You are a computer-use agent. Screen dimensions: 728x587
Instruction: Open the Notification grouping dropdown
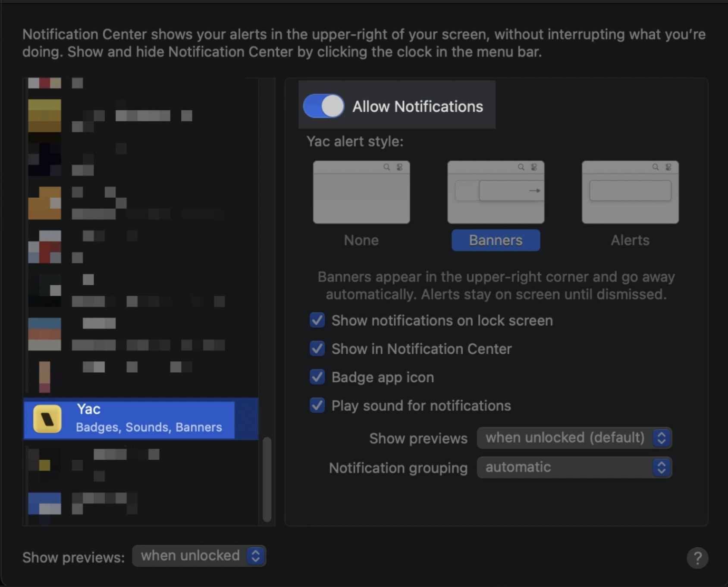574,467
